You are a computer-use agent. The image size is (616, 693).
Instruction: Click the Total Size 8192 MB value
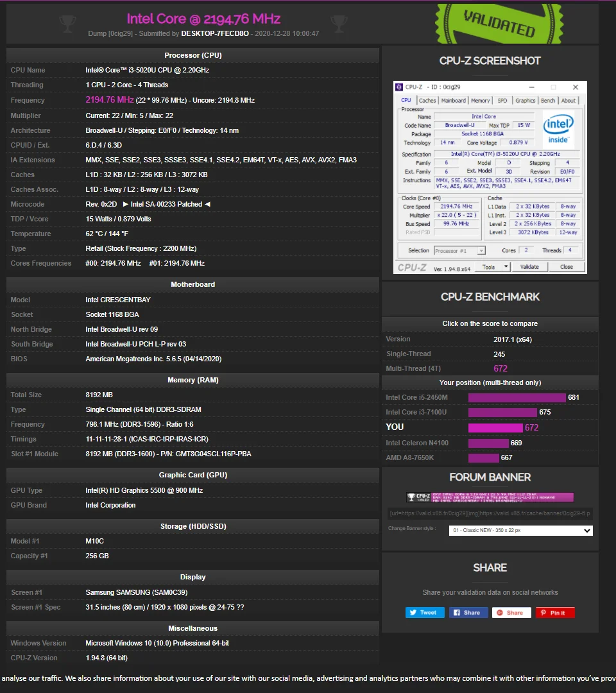(x=99, y=395)
